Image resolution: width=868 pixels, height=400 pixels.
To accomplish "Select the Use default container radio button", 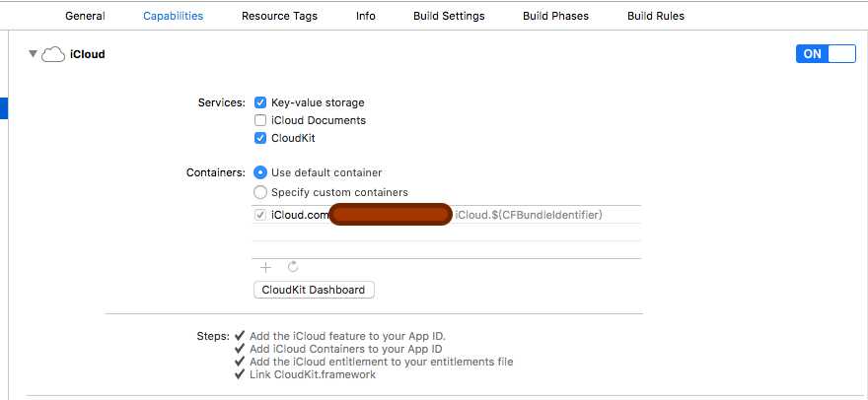I will (260, 172).
